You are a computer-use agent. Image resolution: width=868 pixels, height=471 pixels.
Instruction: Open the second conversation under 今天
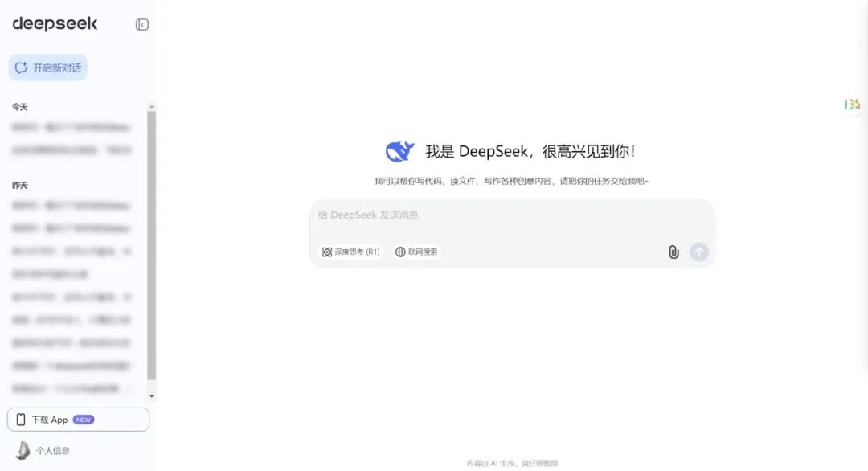coord(72,150)
